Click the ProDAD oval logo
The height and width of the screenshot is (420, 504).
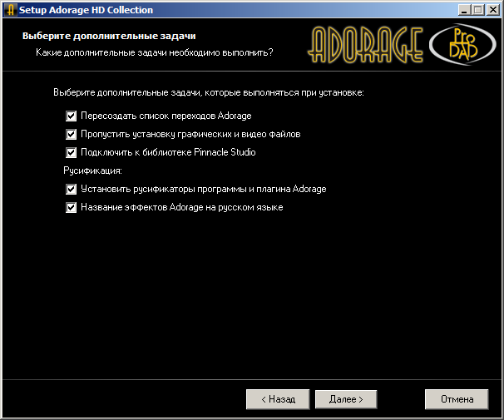463,44
